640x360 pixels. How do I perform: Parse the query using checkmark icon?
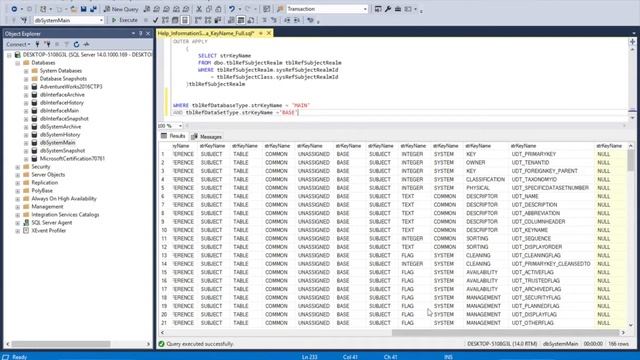pyautogui.click(x=156, y=20)
